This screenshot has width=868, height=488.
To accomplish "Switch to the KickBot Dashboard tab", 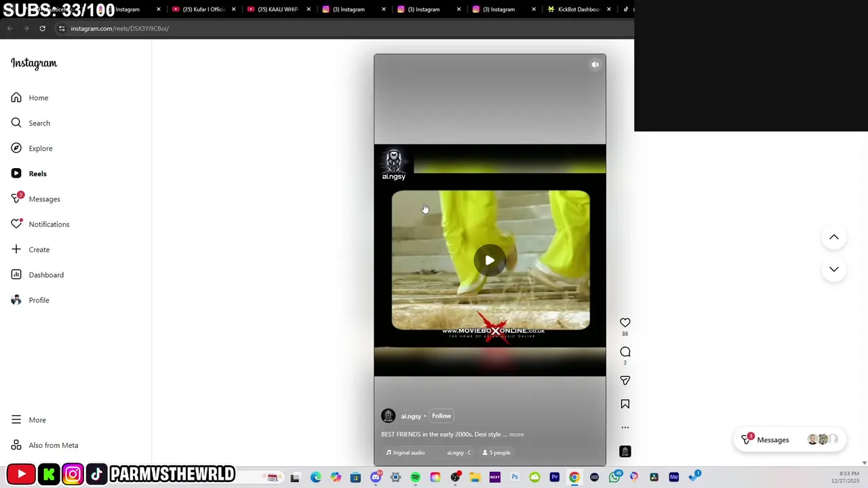I will pos(578,9).
